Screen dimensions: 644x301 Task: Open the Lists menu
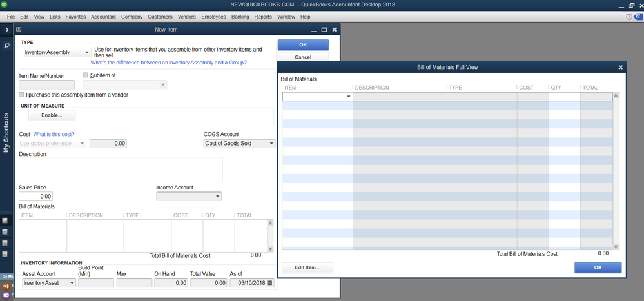(55, 17)
